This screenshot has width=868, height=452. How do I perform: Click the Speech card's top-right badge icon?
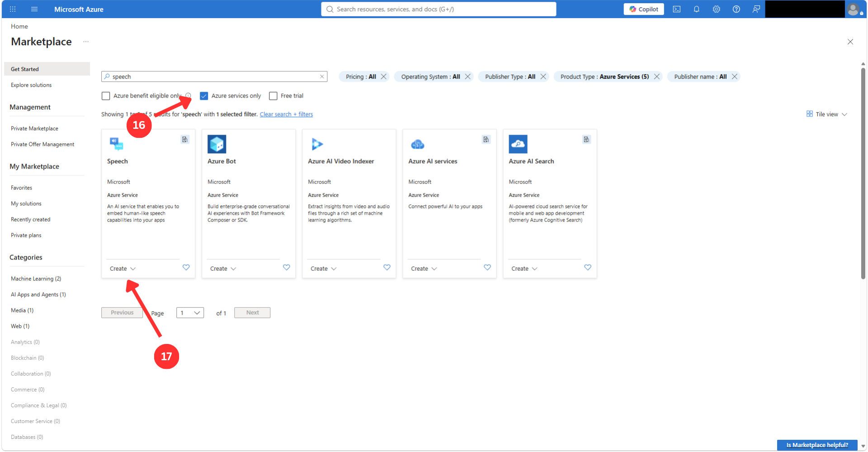[x=185, y=140]
